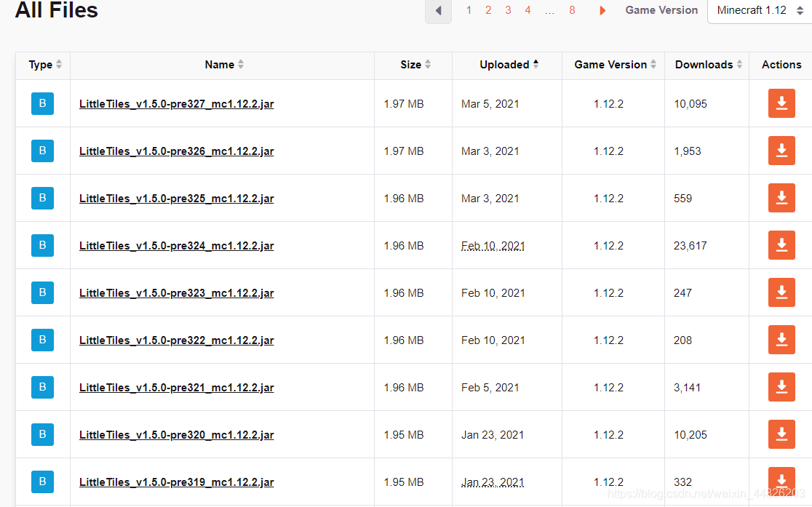Select the 559 downloads value
The height and width of the screenshot is (507, 812).
click(x=682, y=199)
